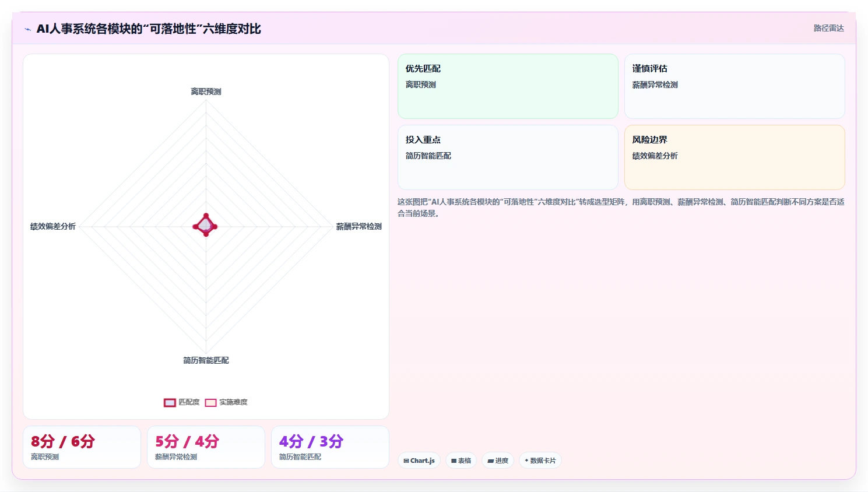The height and width of the screenshot is (492, 868).
Task: Open the 8分 / 6分 离职预测 stat card
Action: tap(82, 447)
